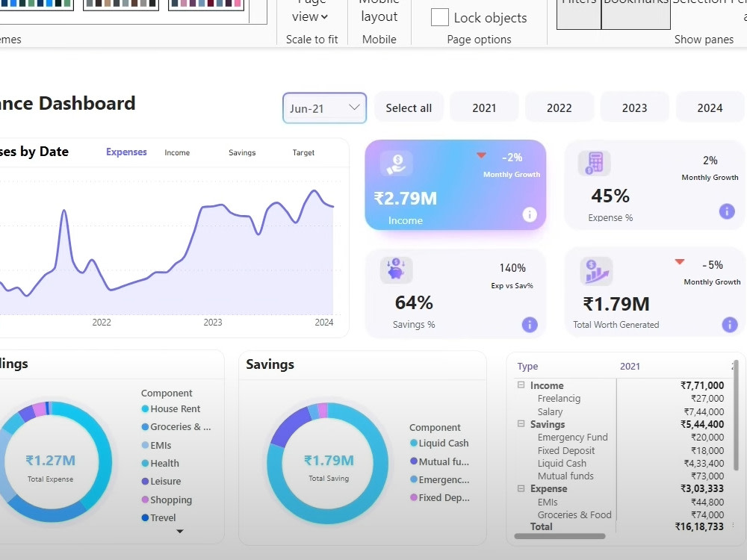The height and width of the screenshot is (560, 747).
Task: Filter by year 2024 button
Action: (x=710, y=108)
